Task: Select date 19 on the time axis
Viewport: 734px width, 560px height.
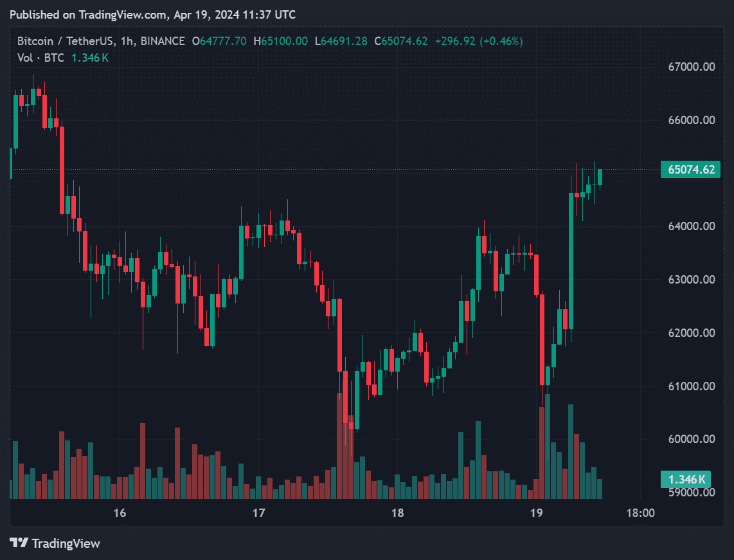Action: (x=536, y=513)
